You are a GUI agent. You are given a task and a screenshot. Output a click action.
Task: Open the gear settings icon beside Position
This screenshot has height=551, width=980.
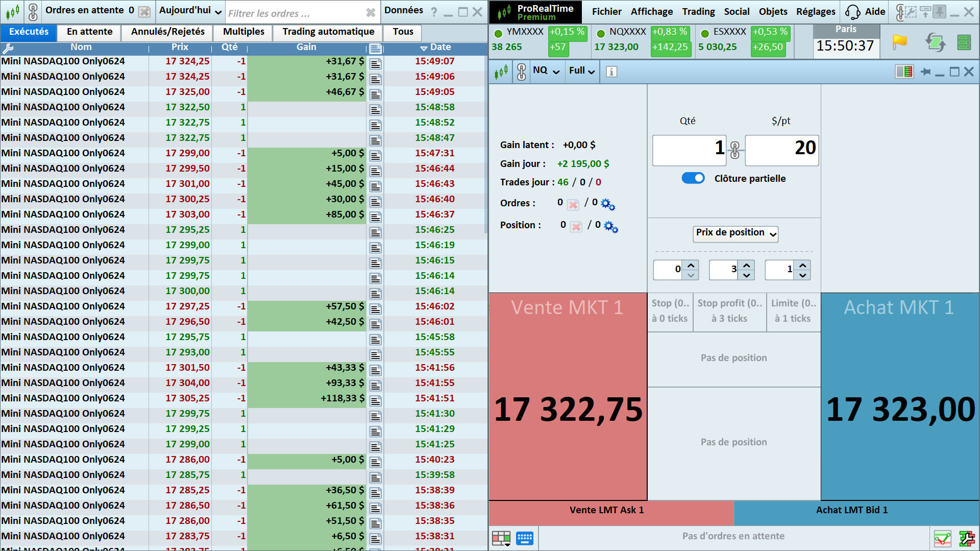(x=611, y=226)
